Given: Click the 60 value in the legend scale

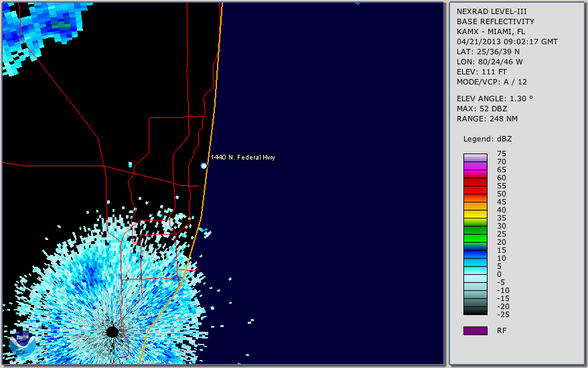Looking at the screenshot, I should click(502, 178).
